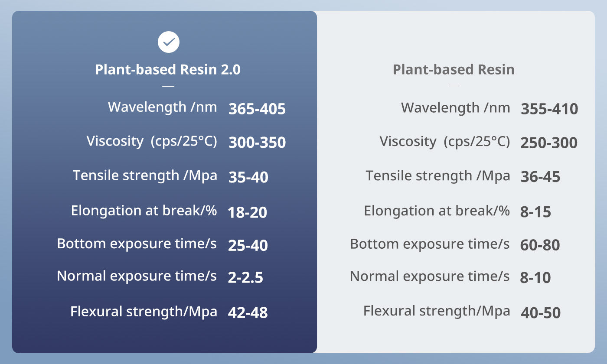
Task: Click the white Viscosity (cps/25°C) label on blue panel
Action: point(152,141)
